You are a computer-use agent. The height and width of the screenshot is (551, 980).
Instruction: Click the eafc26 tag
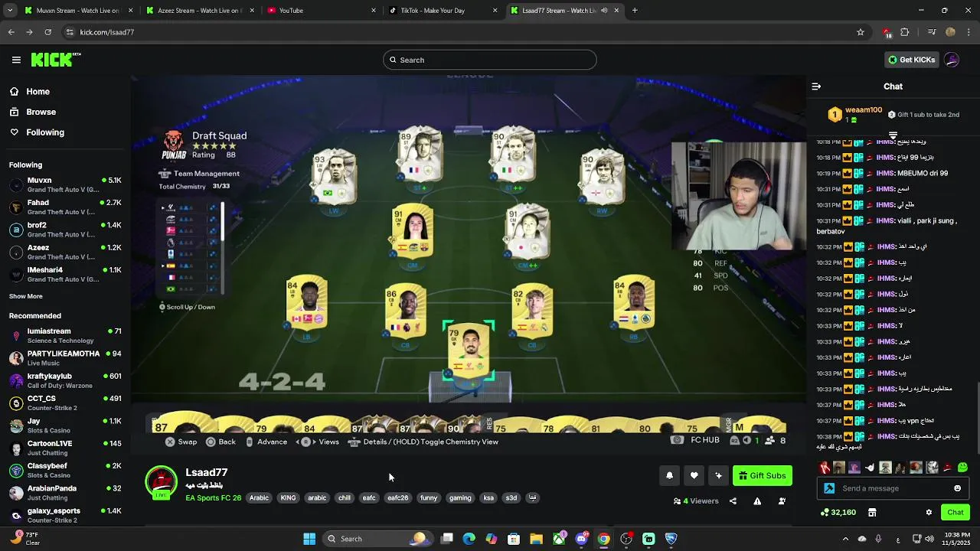[x=398, y=498]
